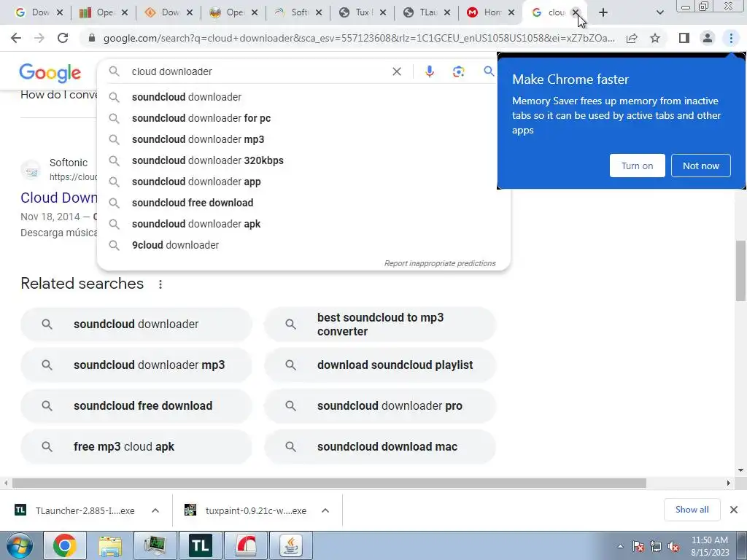
Task: Turn on Memory Saver
Action: 637,166
